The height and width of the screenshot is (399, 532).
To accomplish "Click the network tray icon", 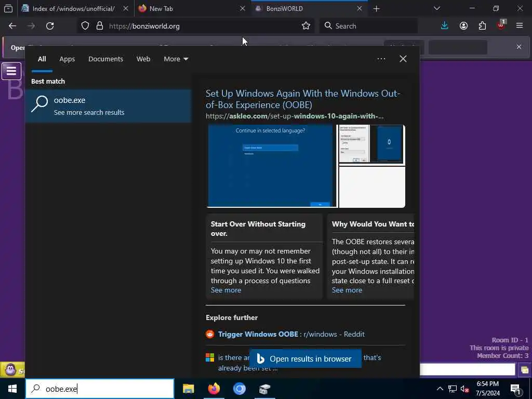I will [x=453, y=389].
